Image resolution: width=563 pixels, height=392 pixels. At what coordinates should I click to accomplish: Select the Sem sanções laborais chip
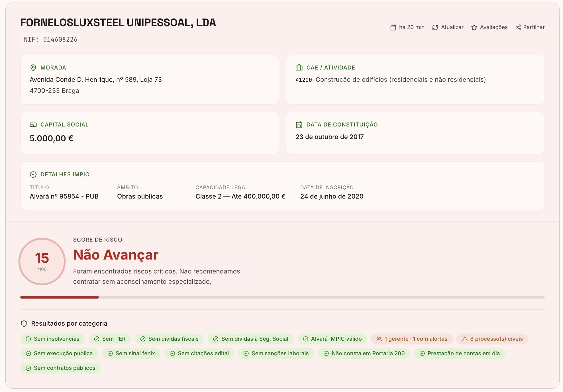(x=276, y=354)
